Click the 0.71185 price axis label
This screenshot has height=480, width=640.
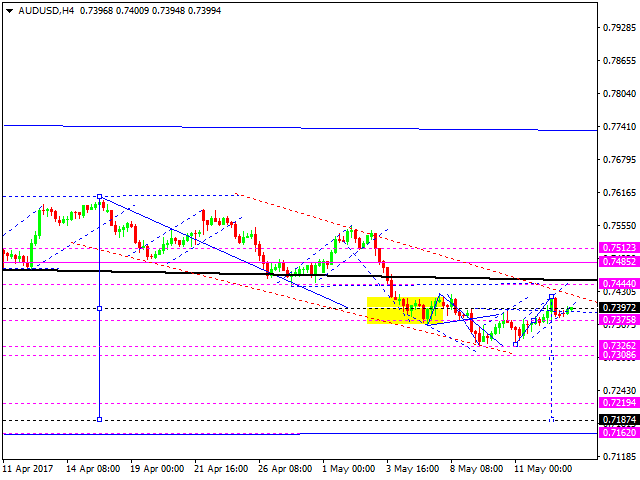619,456
